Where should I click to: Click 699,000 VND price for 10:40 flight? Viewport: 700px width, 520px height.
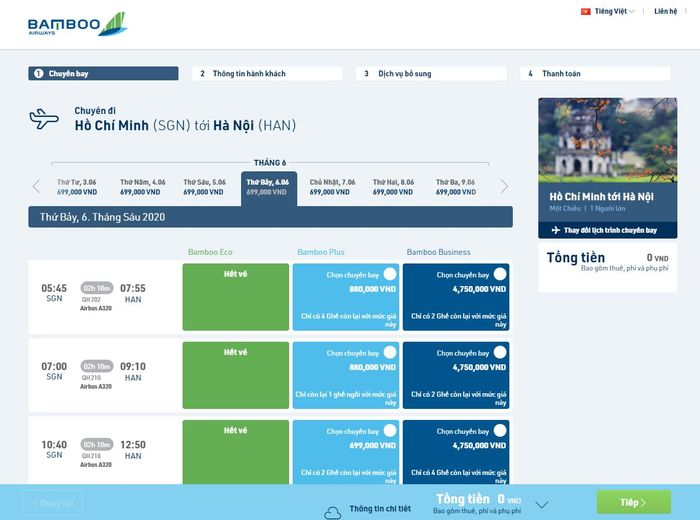pos(372,445)
